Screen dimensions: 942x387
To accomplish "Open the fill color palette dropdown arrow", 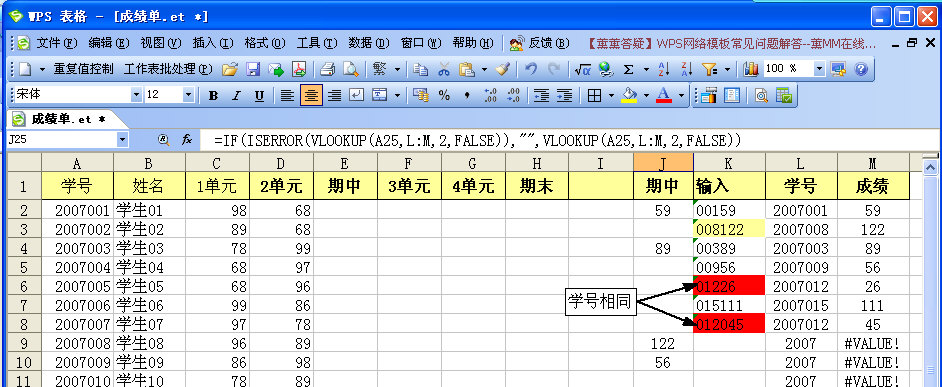I will (646, 95).
